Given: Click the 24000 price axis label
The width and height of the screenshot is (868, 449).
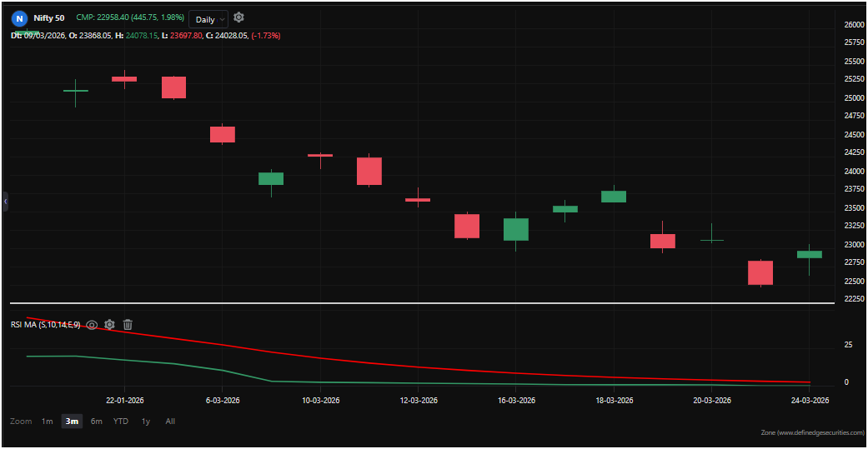Looking at the screenshot, I should 852,172.
